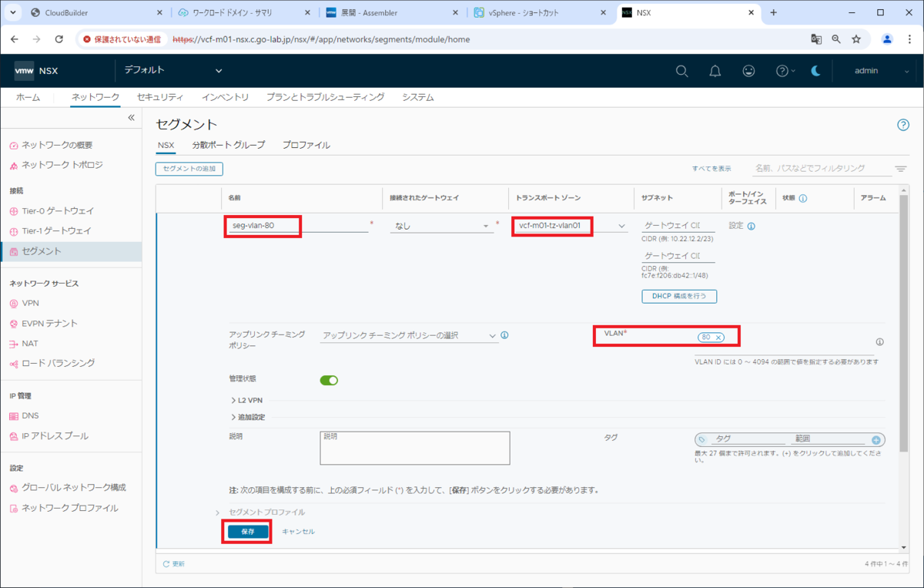Switch to 分散ポート グループ sub-tab
Image resolution: width=924 pixels, height=588 pixels.
[228, 145]
